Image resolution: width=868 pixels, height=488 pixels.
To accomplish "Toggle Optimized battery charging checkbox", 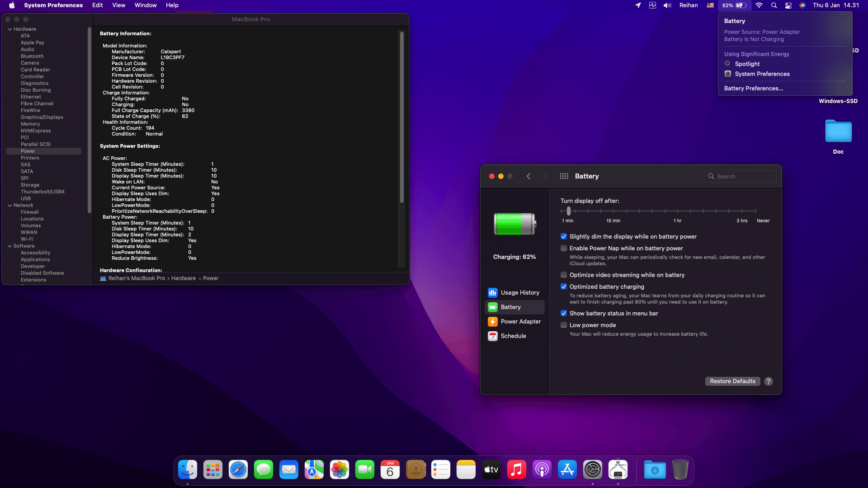I will pyautogui.click(x=564, y=287).
